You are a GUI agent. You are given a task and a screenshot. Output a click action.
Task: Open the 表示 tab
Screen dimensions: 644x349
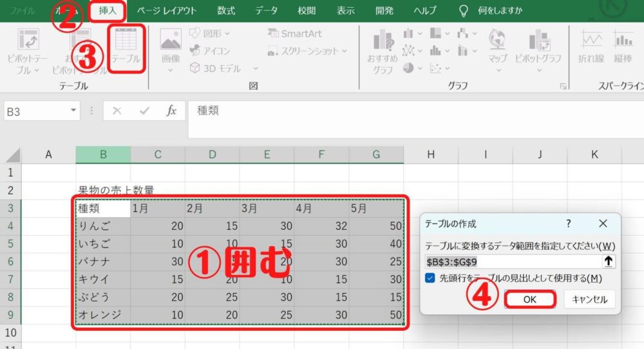coord(346,11)
